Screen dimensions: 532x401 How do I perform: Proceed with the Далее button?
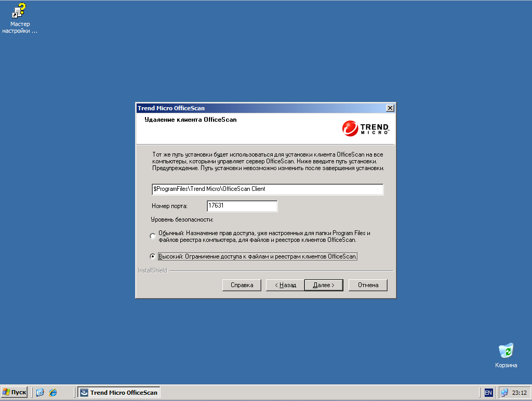(x=324, y=285)
